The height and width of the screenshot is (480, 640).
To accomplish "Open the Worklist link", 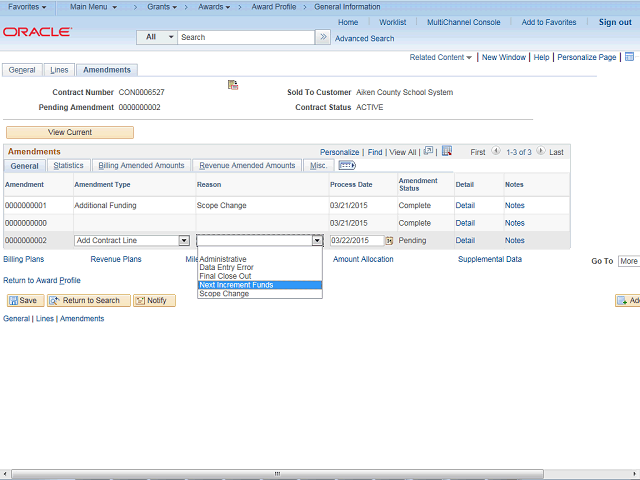I will [392, 22].
